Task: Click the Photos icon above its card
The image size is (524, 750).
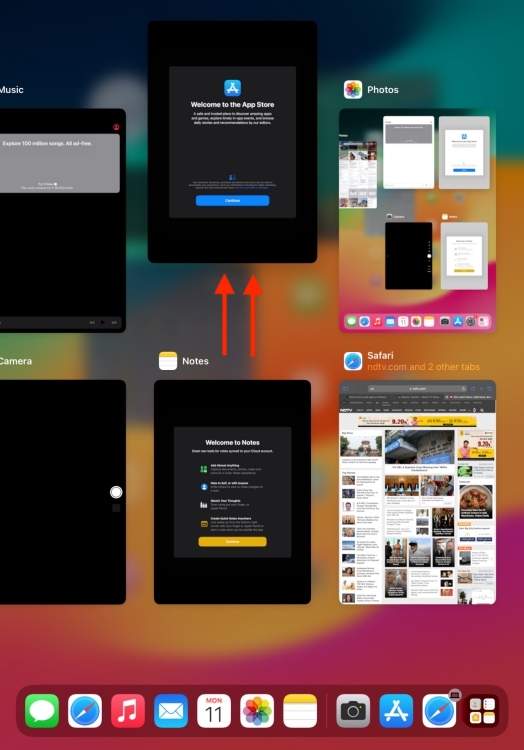Action: tap(353, 89)
